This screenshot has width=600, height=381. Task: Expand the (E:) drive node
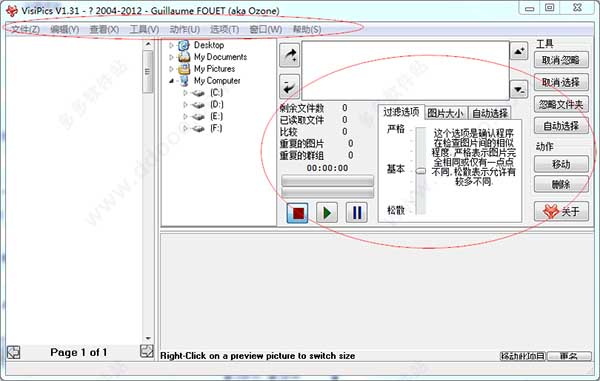click(185, 116)
